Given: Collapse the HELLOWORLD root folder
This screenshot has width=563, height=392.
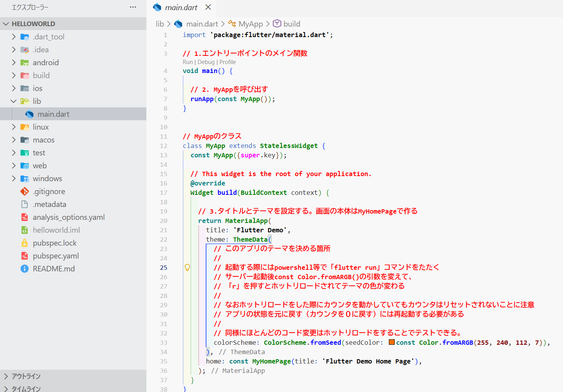Looking at the screenshot, I should pyautogui.click(x=5, y=24).
